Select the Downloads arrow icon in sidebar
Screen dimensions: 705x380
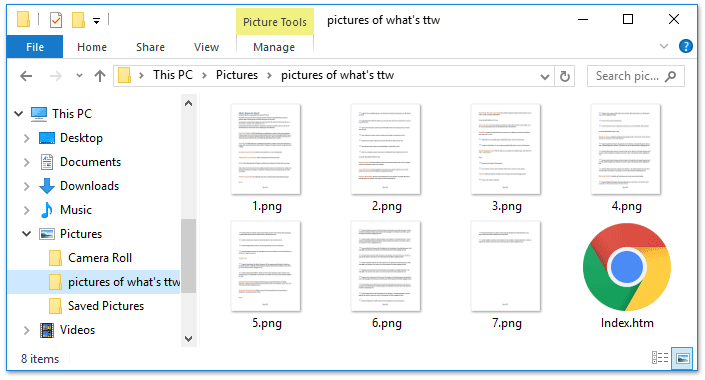click(x=47, y=186)
